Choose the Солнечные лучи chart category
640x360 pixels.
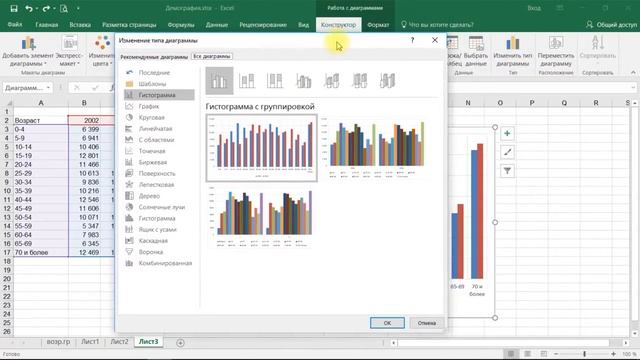159,207
